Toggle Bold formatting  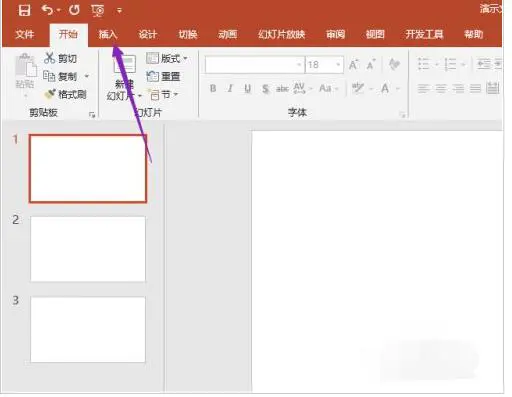coord(213,88)
